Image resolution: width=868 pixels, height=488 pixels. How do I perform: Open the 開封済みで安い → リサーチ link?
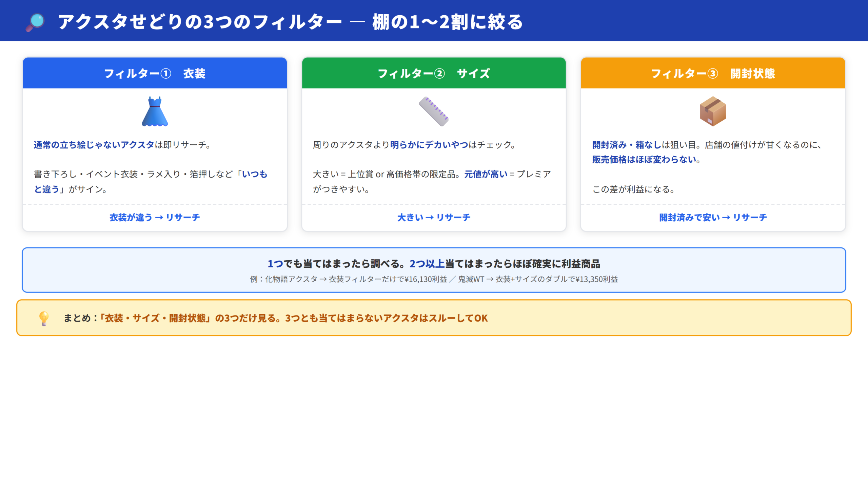pyautogui.click(x=713, y=218)
